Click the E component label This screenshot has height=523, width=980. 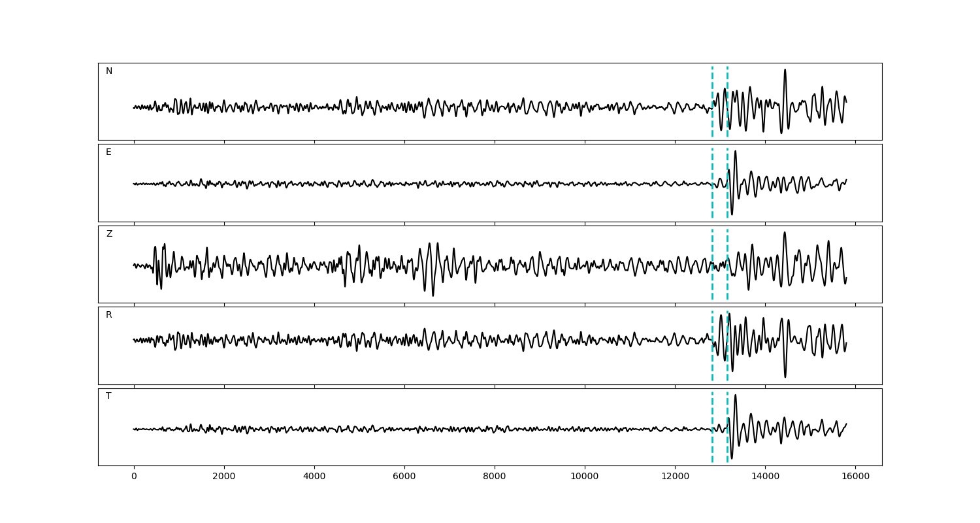(108, 152)
